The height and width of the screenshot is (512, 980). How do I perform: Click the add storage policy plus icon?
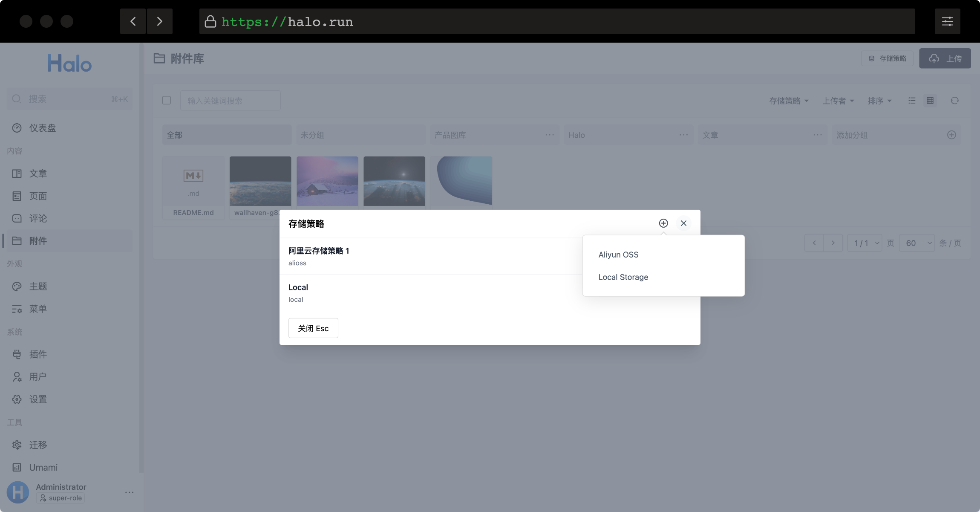tap(663, 223)
